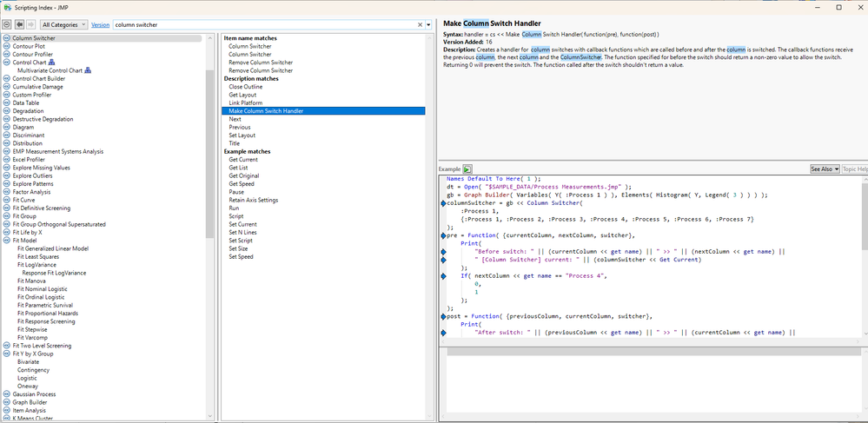Click the Topic Help button
This screenshot has width=868, height=423.
point(854,169)
